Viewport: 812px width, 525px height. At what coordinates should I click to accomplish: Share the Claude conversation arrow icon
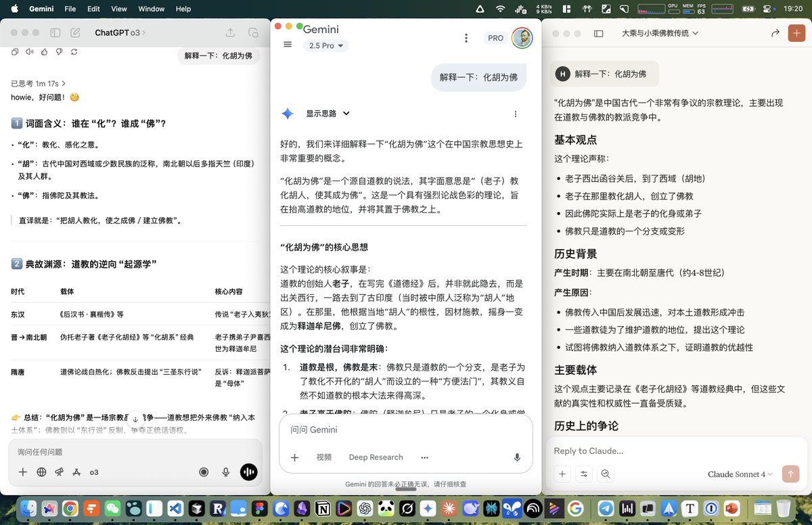pyautogui.click(x=775, y=33)
